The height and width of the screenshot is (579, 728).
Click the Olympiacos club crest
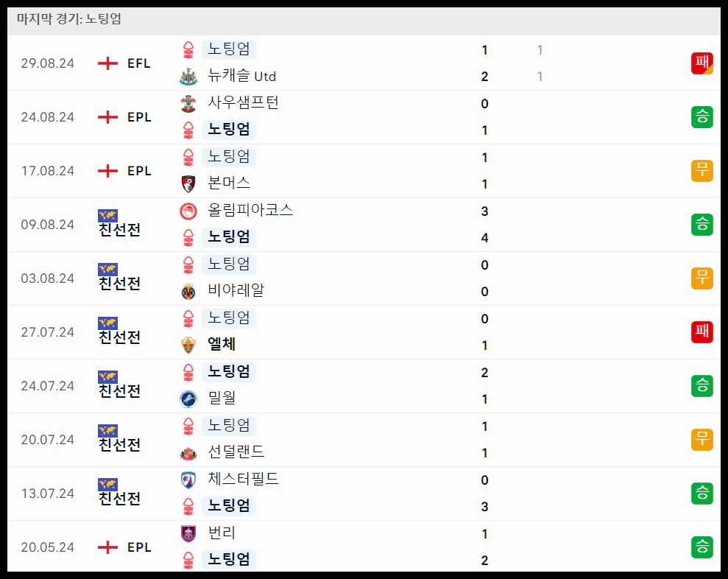188,211
